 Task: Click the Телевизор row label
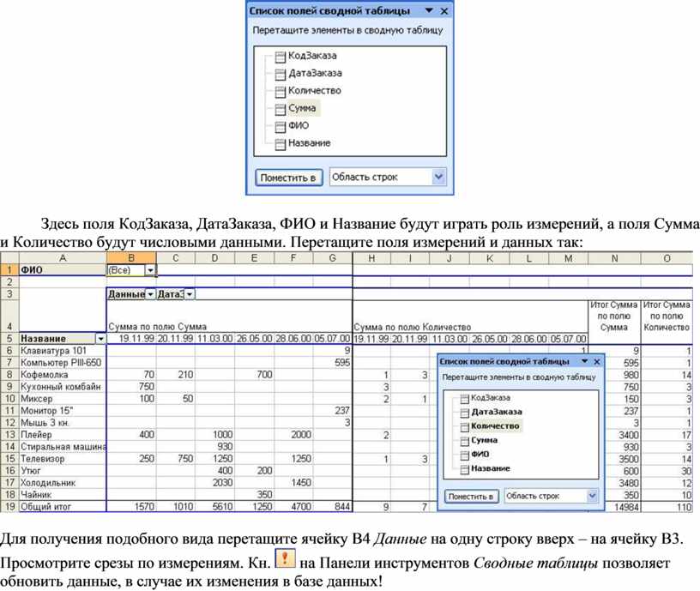pyautogui.click(x=42, y=459)
